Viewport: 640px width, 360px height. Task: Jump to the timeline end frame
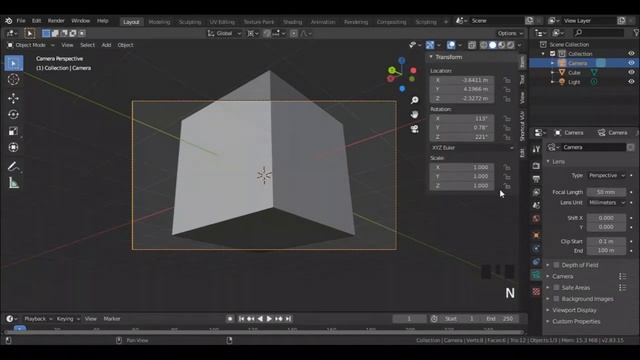pyautogui.click(x=288, y=319)
